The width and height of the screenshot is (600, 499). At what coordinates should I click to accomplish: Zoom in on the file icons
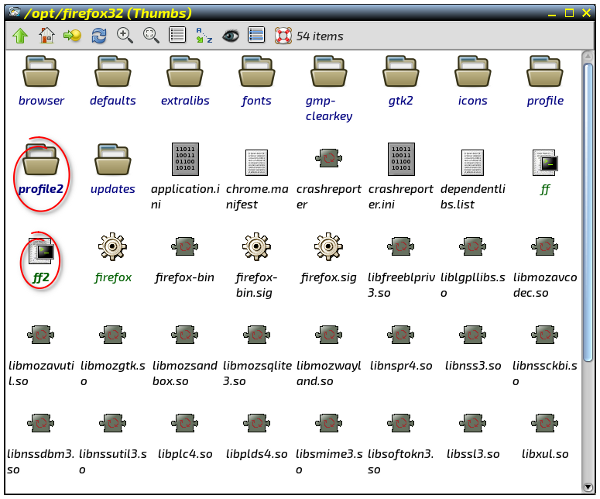point(125,35)
